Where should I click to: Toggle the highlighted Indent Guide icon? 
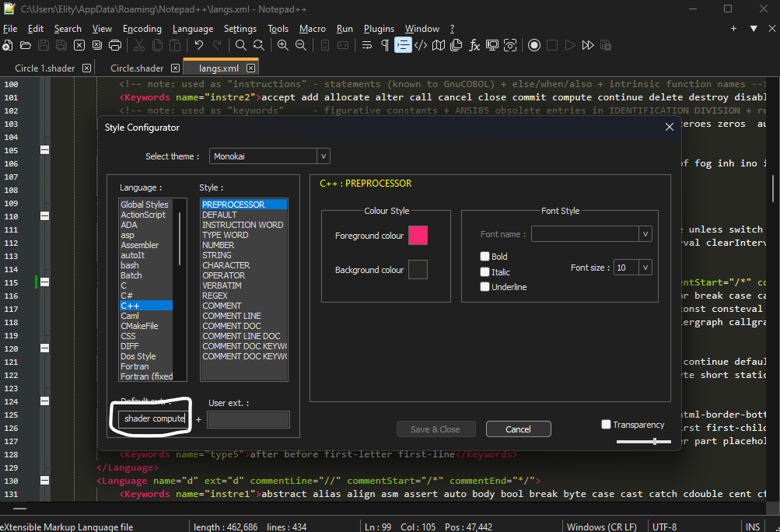(x=403, y=45)
